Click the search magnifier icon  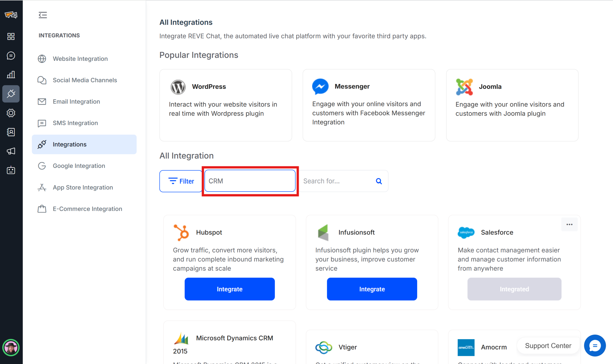(379, 181)
